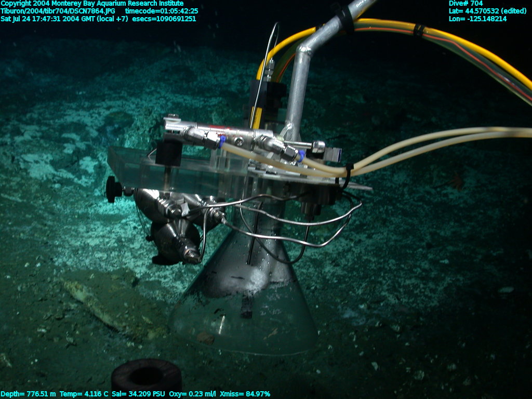This screenshot has width=532, height=399.
Task: Click the Monterey Bay Aquarium copyright text
Action: (92, 4)
